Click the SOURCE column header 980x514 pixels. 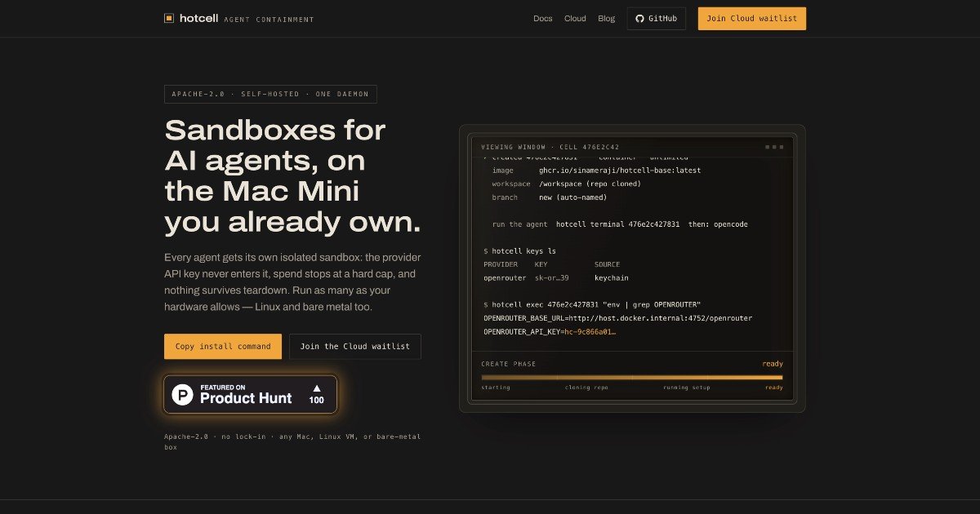[607, 264]
